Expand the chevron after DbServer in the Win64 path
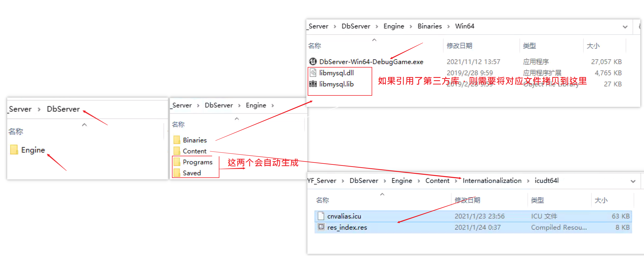This screenshot has width=644, height=256. [377, 26]
